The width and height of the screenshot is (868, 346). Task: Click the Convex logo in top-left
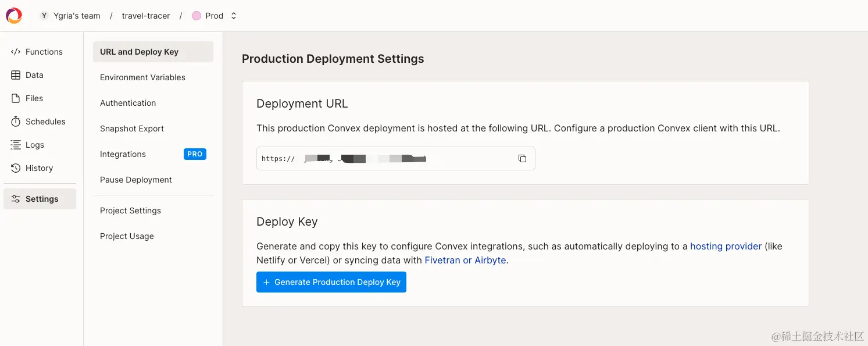14,16
